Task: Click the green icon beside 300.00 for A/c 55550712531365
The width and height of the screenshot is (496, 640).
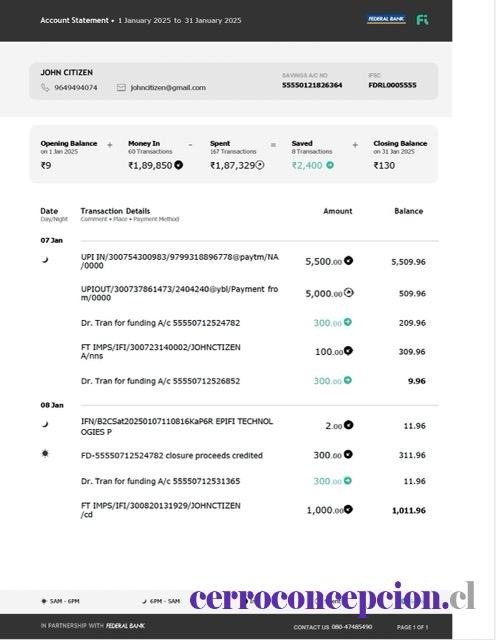Action: point(347,481)
